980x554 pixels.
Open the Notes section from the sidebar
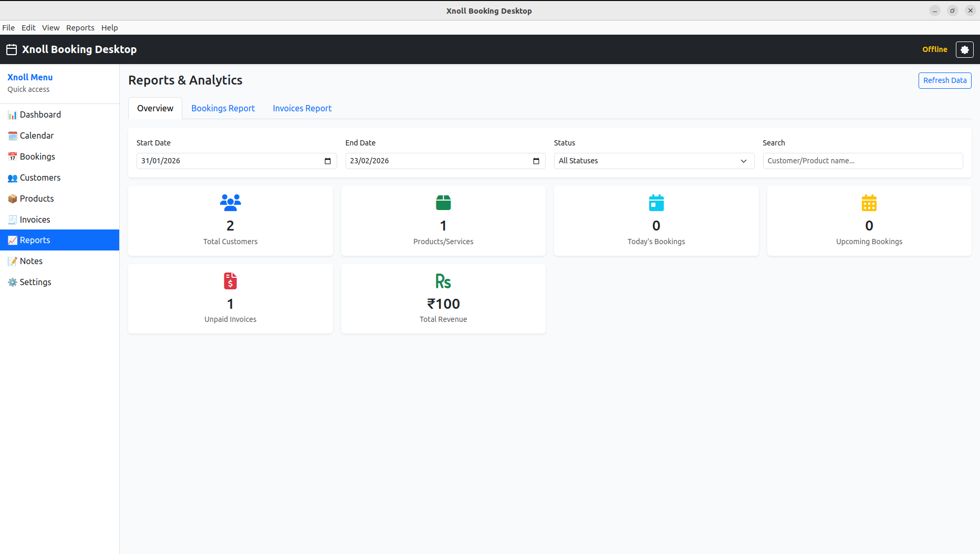[31, 261]
